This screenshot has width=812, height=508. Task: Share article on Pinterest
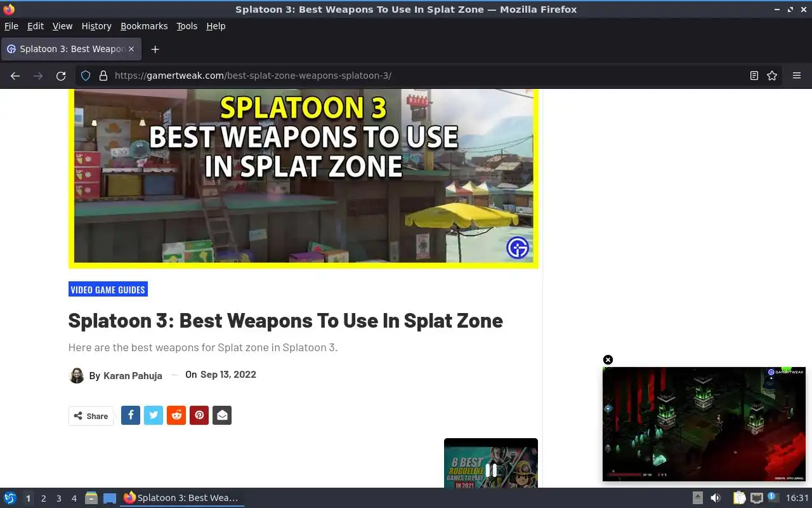click(199, 415)
